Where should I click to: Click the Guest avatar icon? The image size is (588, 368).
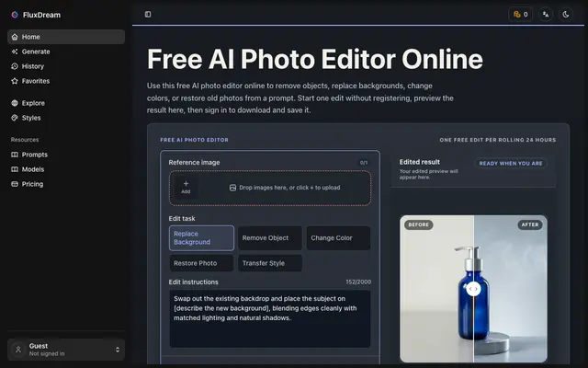point(18,350)
